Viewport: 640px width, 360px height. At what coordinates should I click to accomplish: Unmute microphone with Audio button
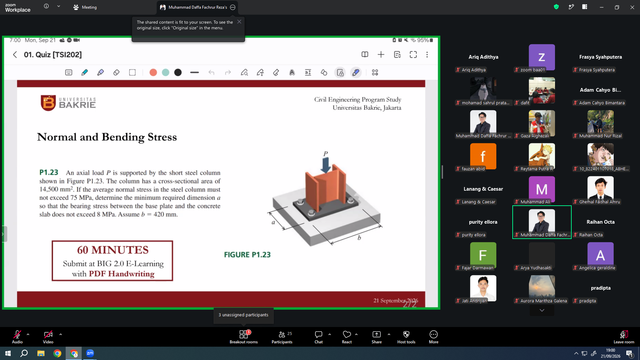[17, 337]
